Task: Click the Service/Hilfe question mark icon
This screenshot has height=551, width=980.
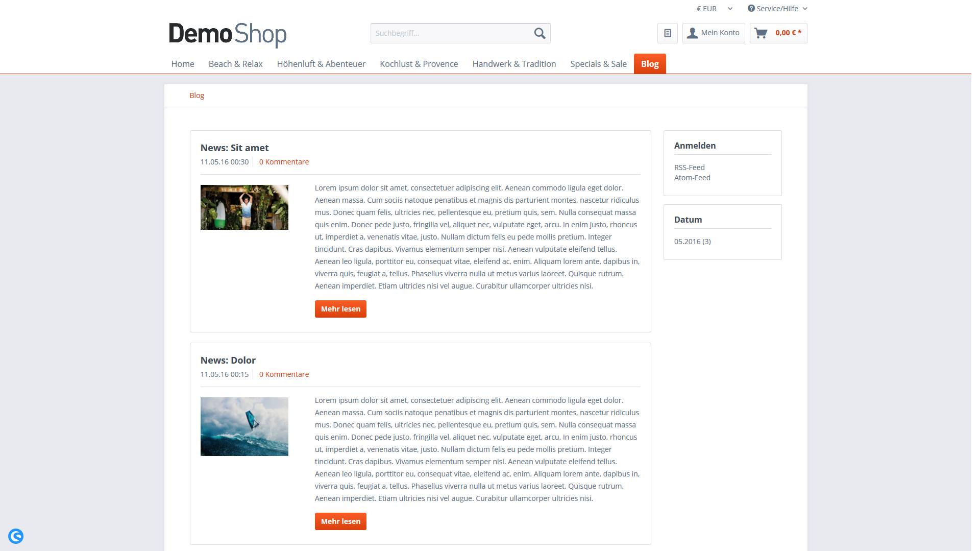Action: click(x=751, y=8)
